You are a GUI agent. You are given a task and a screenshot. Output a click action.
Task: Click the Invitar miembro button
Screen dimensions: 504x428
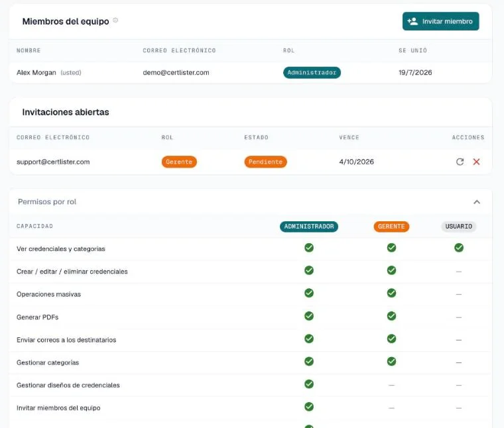click(x=441, y=21)
